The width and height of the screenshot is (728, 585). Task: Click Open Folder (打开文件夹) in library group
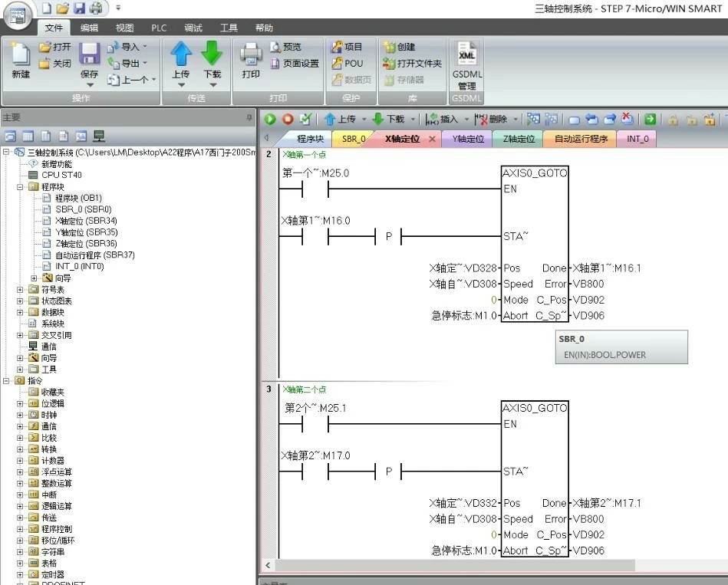tap(412, 63)
